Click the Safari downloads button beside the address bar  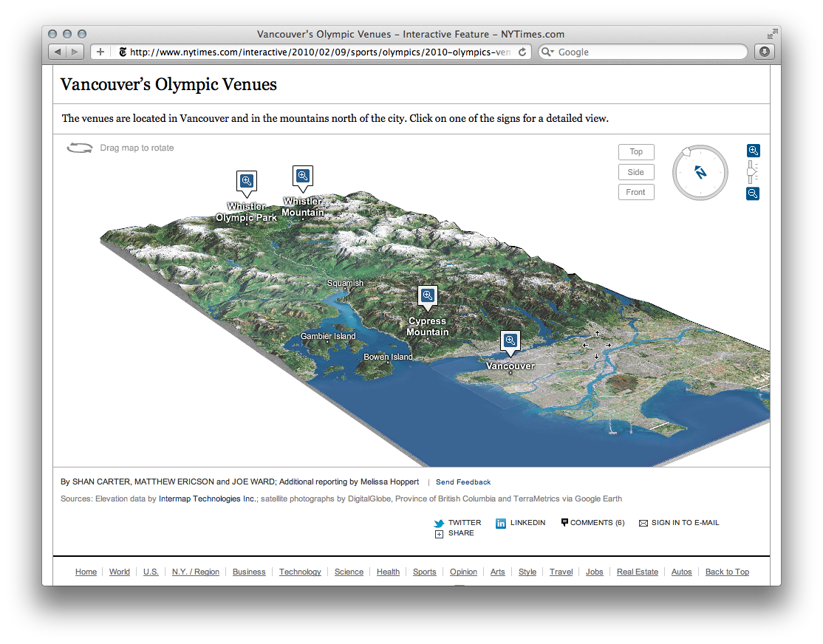pyautogui.click(x=764, y=52)
